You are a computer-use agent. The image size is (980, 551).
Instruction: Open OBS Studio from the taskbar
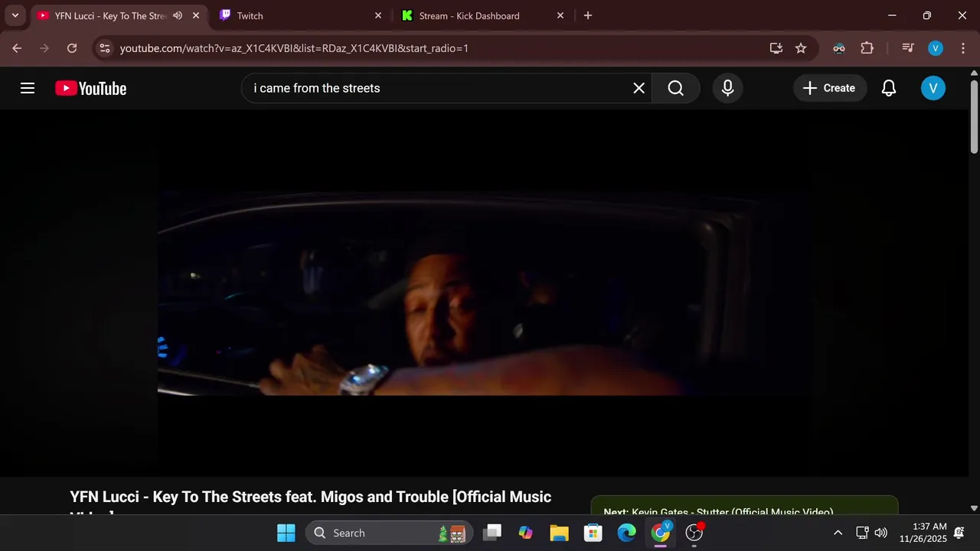694,533
